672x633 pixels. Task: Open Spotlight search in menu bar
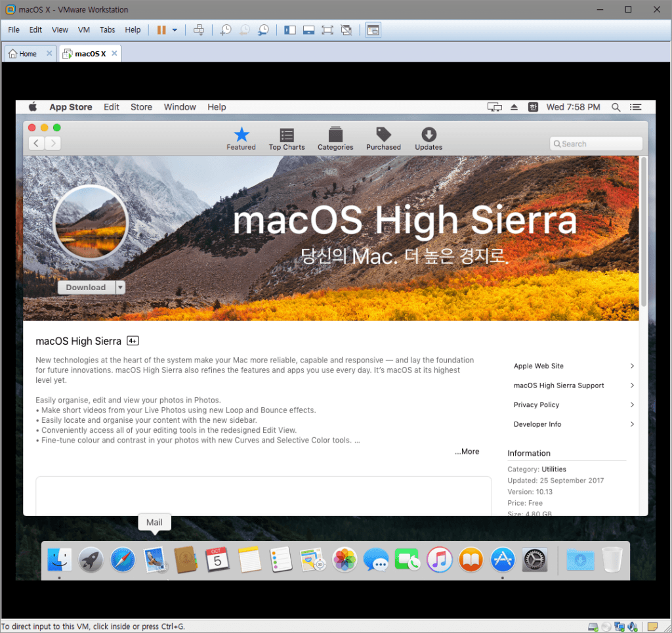coord(616,107)
